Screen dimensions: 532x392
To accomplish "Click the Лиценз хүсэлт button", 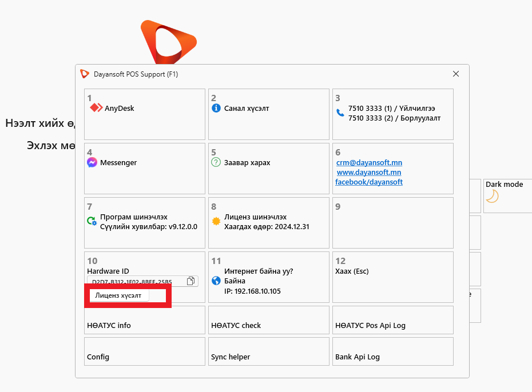I will [119, 295].
